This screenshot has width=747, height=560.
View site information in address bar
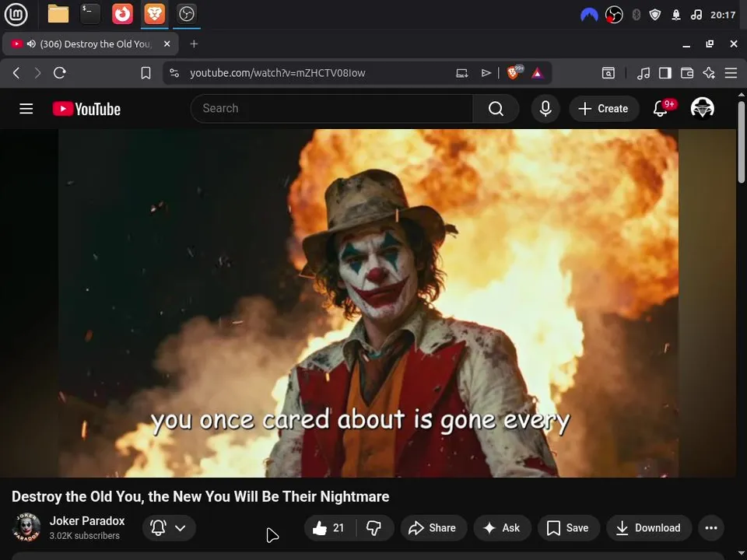pos(174,73)
